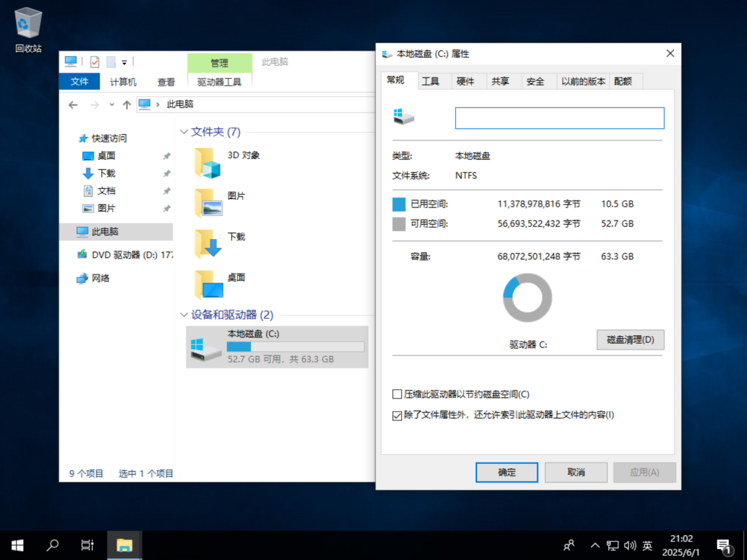Enable drive compression to save disk space

point(397,393)
